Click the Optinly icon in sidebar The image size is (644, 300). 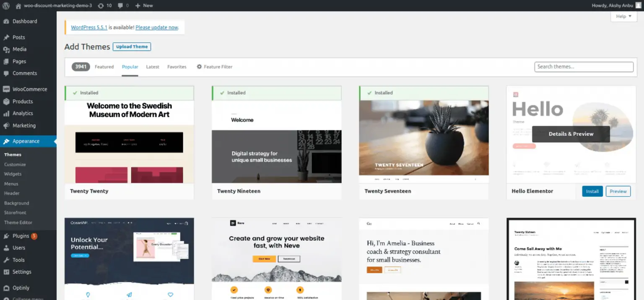pos(6,288)
